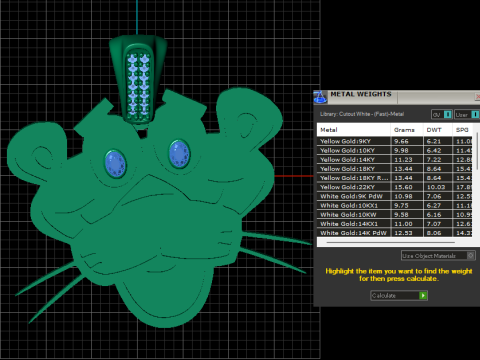Click the 9.66 grams value

click(x=401, y=141)
